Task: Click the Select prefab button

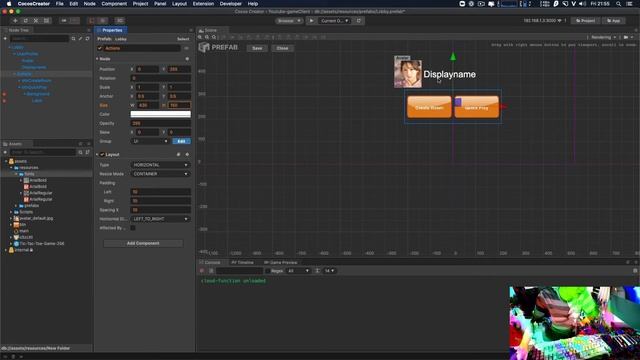Action: point(183,39)
